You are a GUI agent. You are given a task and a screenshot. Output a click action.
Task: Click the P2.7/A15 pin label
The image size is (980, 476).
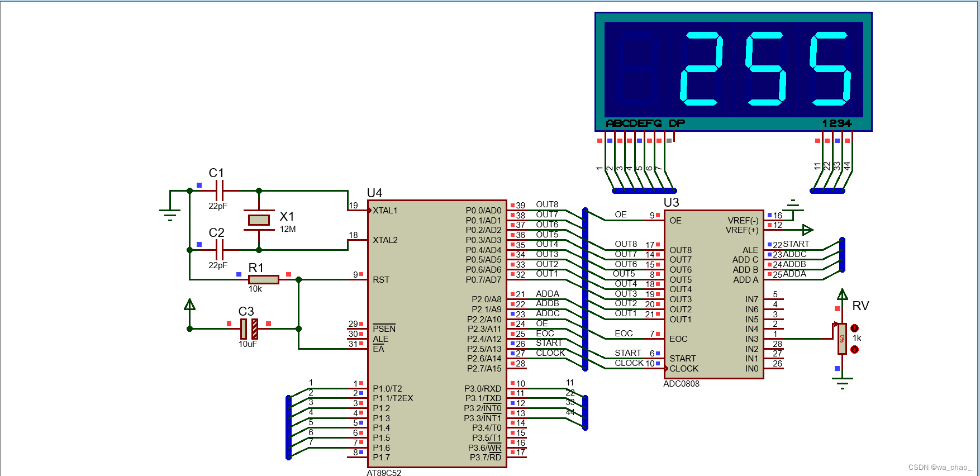click(x=484, y=369)
